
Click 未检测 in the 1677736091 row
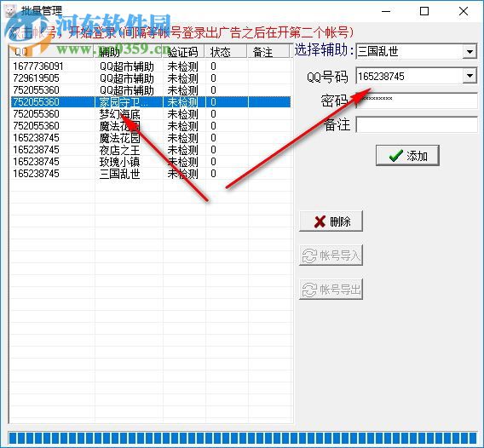coord(182,66)
